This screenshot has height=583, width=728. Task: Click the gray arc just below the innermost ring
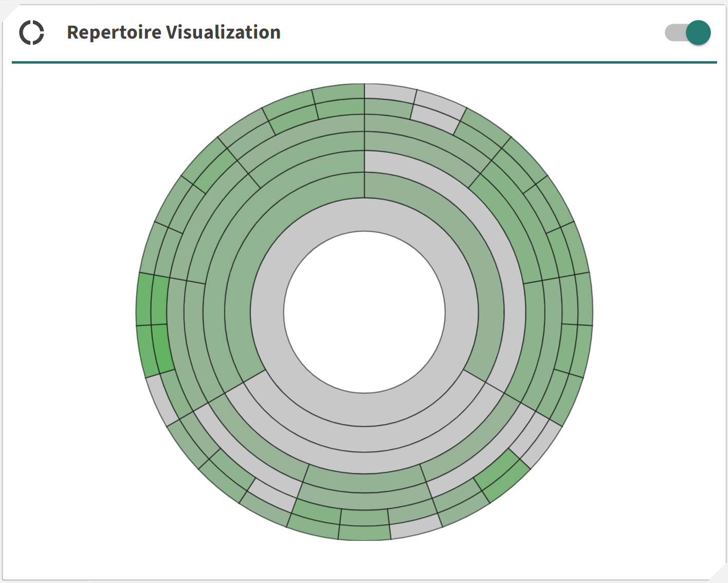click(365, 439)
